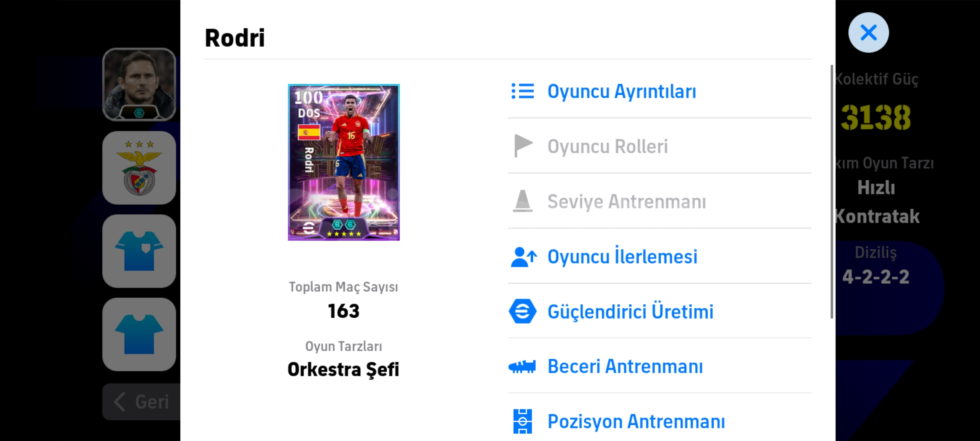Screen dimensions: 980x441
Task: Click the Benfica club crest icon
Action: coord(139,168)
